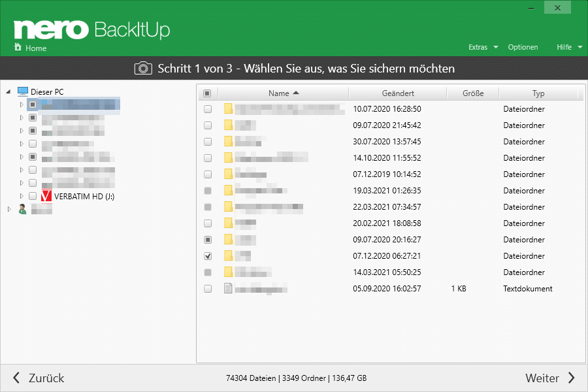Click the user network icon in tree
This screenshot has width=588, height=392.
(x=23, y=209)
